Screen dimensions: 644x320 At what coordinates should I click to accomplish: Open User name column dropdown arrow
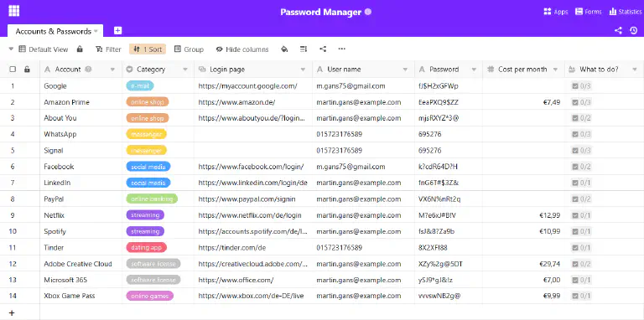coord(405,70)
